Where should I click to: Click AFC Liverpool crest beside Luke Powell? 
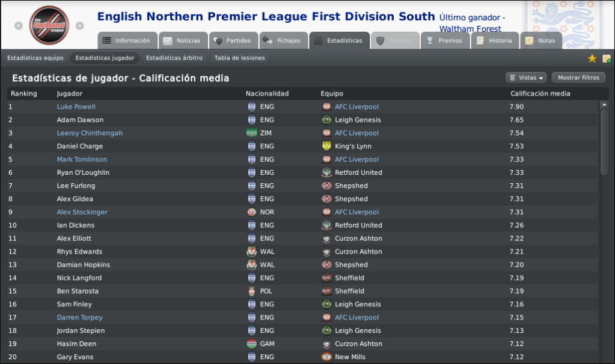326,106
